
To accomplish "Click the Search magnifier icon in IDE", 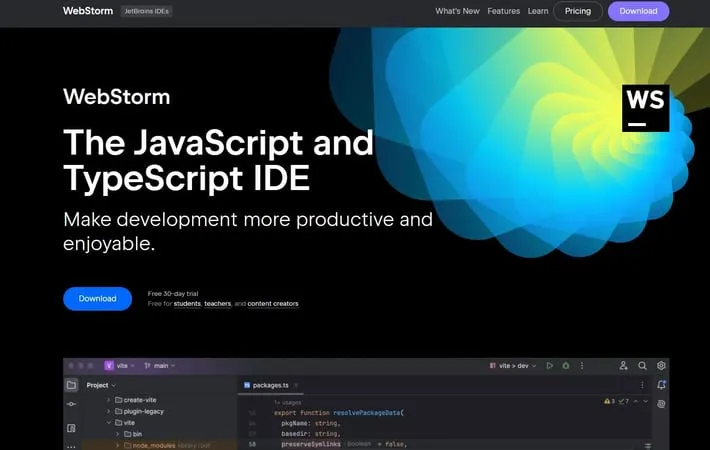I will [x=643, y=366].
